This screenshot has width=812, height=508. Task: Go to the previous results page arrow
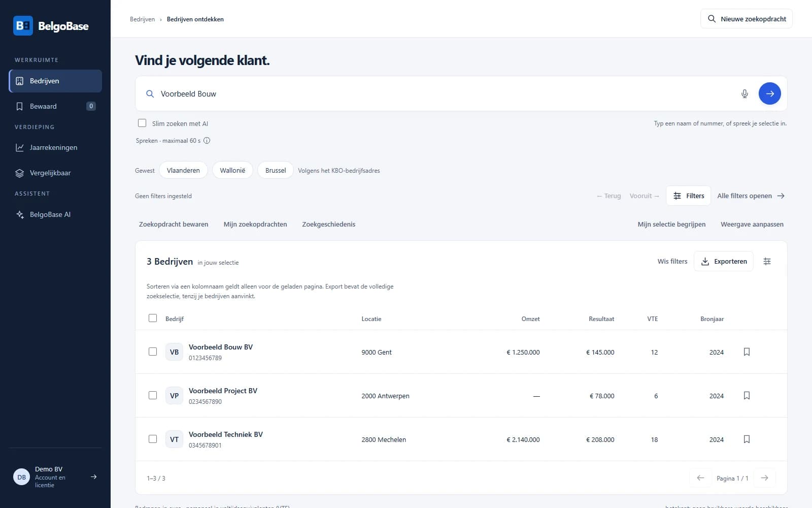click(700, 478)
